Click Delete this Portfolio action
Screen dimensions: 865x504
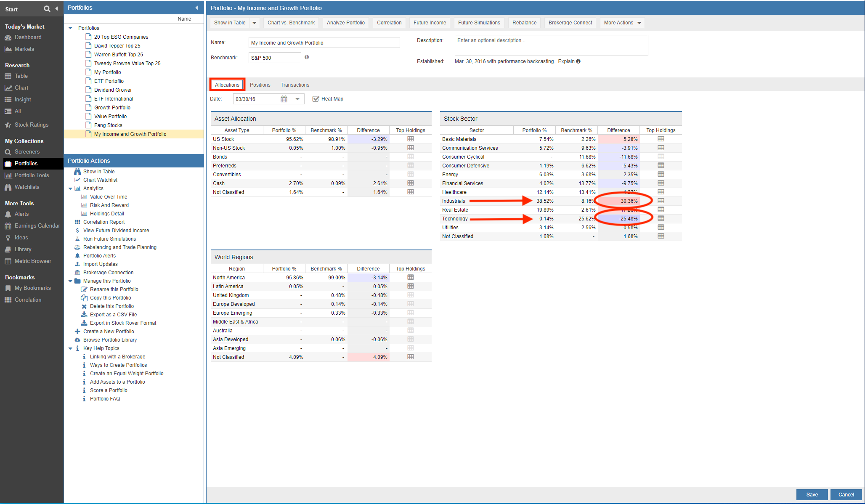[111, 306]
